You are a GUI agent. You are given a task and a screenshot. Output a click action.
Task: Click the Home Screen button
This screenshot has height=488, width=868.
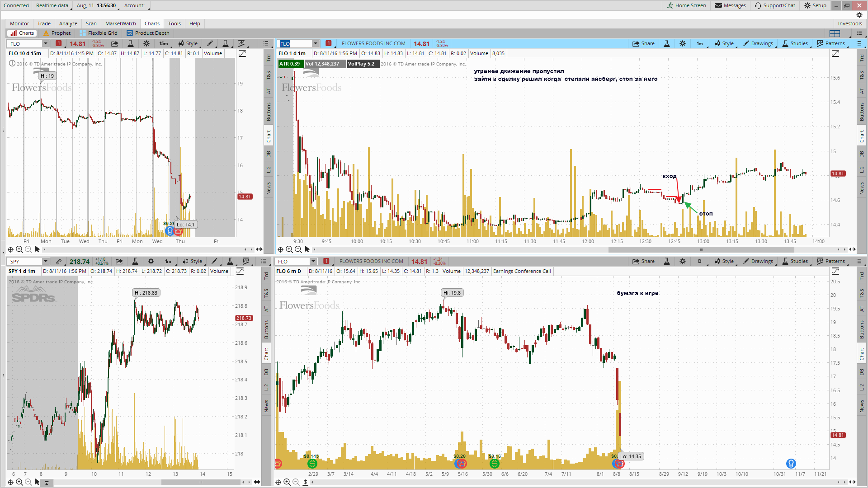(686, 5)
